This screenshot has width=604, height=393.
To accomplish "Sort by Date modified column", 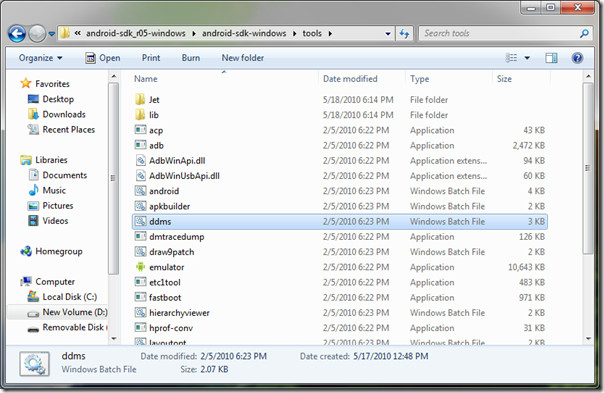I will coord(350,79).
